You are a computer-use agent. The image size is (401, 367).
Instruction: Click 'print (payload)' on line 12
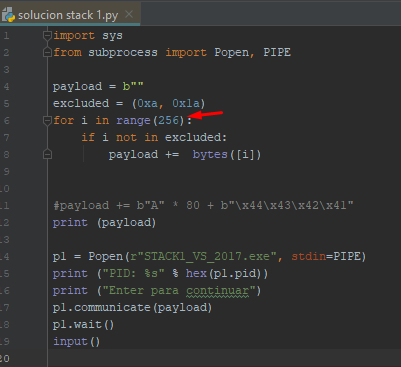104,223
